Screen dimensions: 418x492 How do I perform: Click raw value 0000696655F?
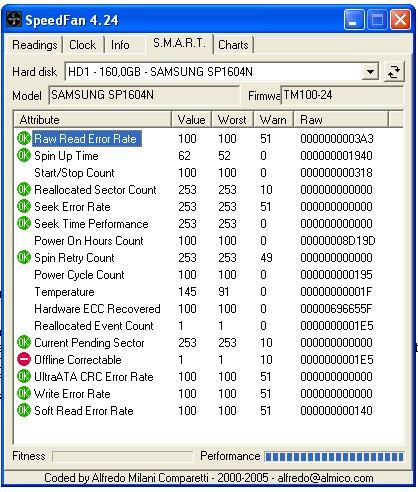click(x=336, y=308)
